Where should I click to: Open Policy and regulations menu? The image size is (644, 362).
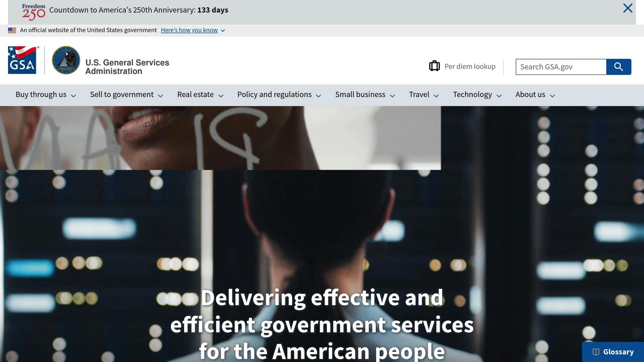(279, 95)
